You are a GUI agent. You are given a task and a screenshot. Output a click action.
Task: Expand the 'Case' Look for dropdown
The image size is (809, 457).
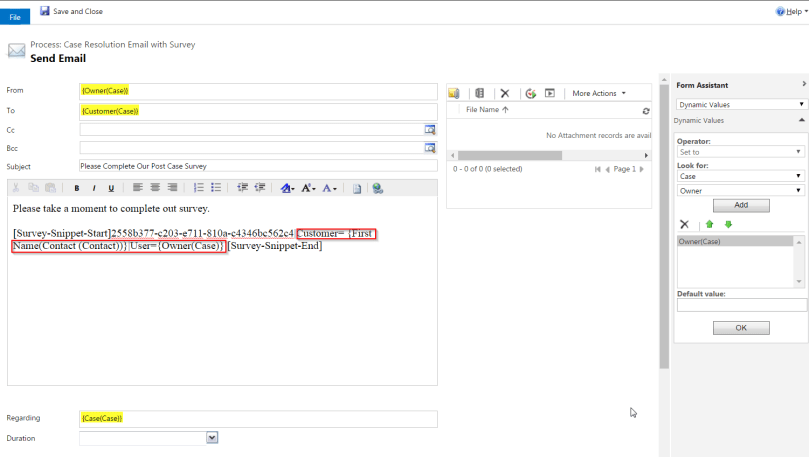[740, 176]
